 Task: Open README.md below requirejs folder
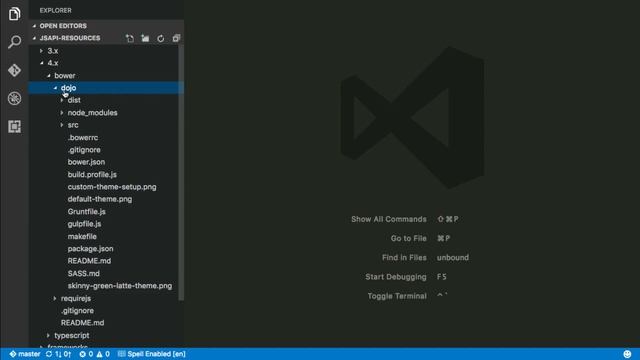click(x=82, y=323)
